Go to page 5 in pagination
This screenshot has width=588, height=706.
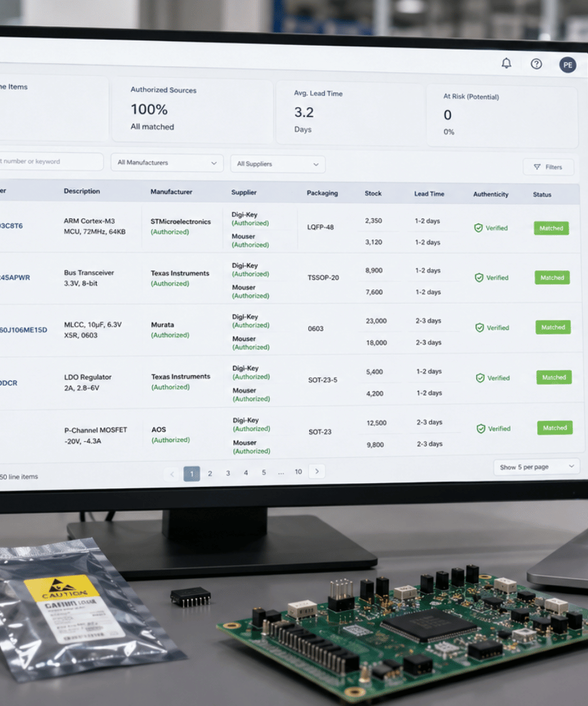[264, 473]
